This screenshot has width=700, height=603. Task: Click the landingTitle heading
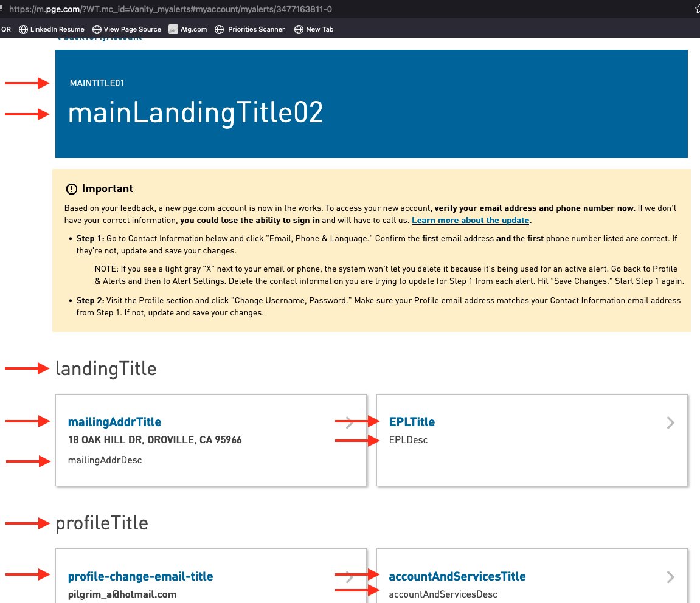(106, 369)
